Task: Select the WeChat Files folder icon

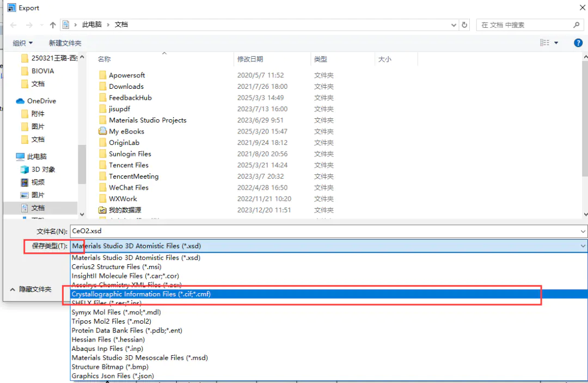Action: 102,187
